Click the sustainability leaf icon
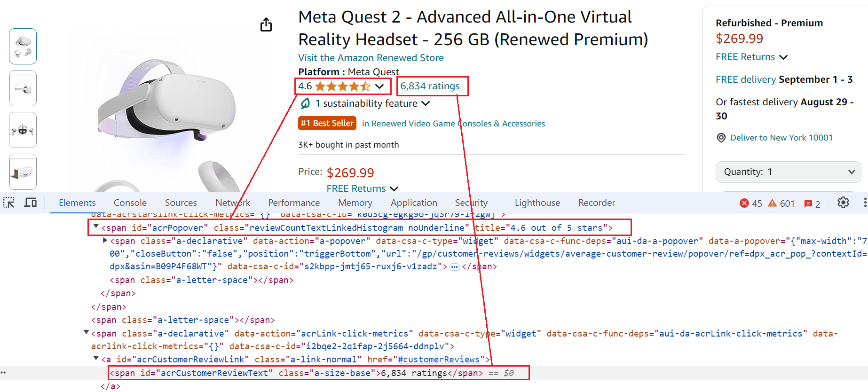The width and height of the screenshot is (868, 392). click(305, 103)
